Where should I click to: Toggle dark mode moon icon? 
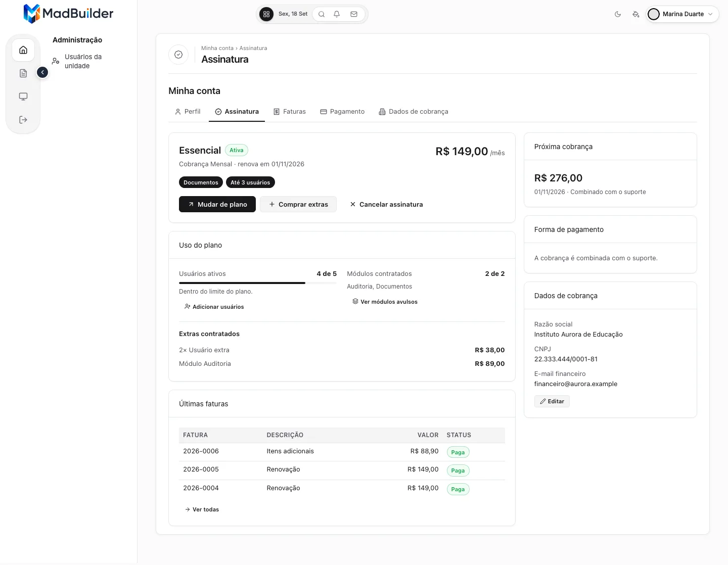tap(618, 14)
